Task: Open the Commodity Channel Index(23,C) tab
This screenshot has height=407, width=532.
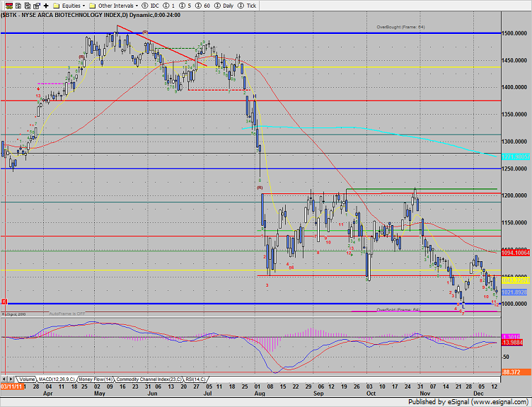Action: 149,379
